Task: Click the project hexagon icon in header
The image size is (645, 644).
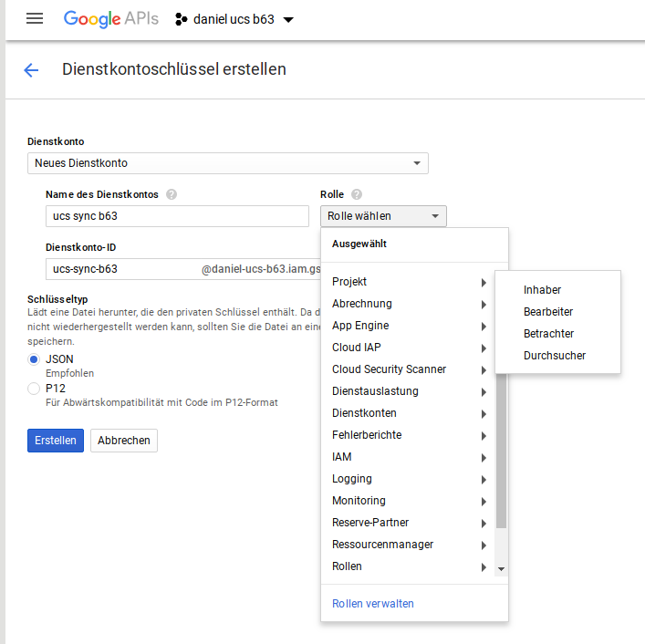Action: click(182, 19)
